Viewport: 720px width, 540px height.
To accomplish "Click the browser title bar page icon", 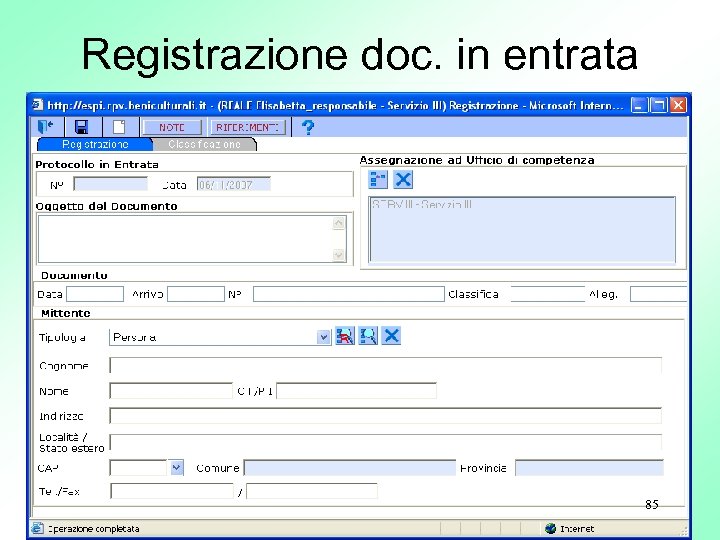I will (38, 105).
